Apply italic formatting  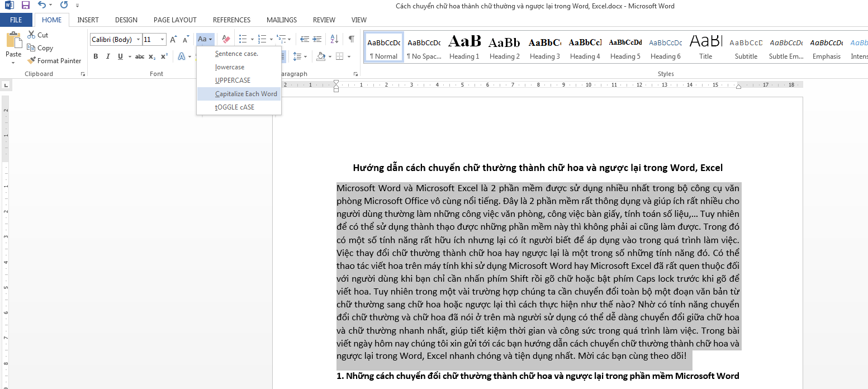coord(107,56)
